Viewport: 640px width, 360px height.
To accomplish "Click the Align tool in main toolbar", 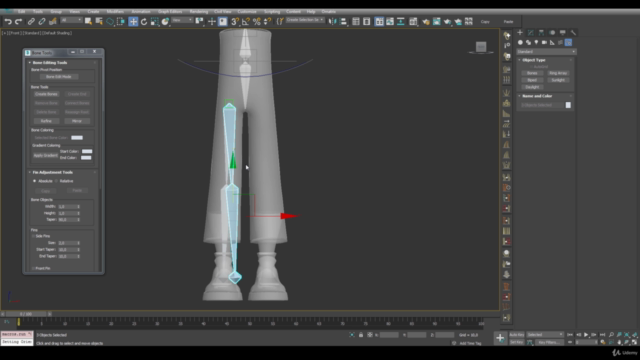I will pyautogui.click(x=343, y=22).
